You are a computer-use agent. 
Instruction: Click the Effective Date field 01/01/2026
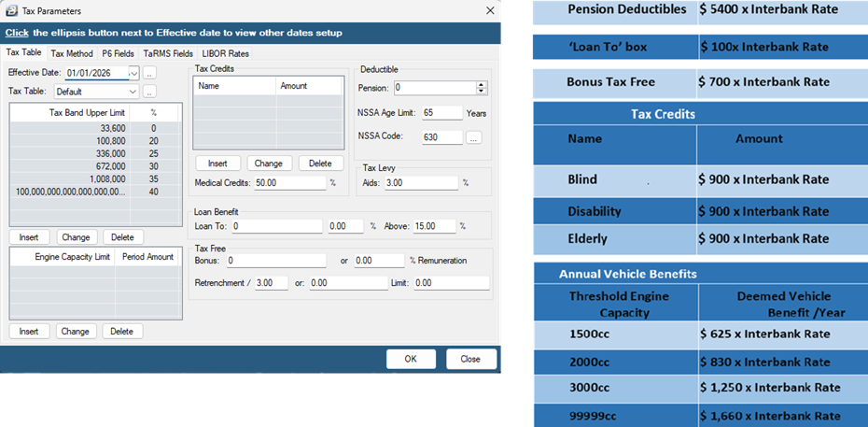point(97,73)
